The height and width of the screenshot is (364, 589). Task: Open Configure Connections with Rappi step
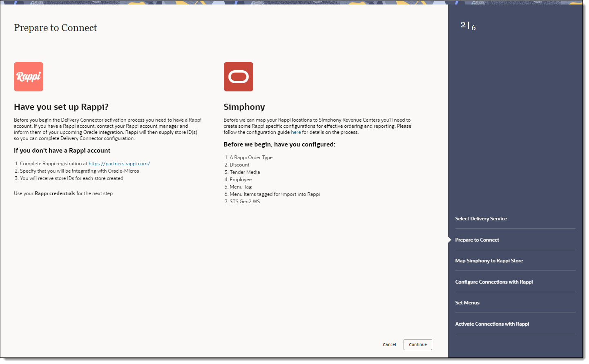(x=494, y=282)
